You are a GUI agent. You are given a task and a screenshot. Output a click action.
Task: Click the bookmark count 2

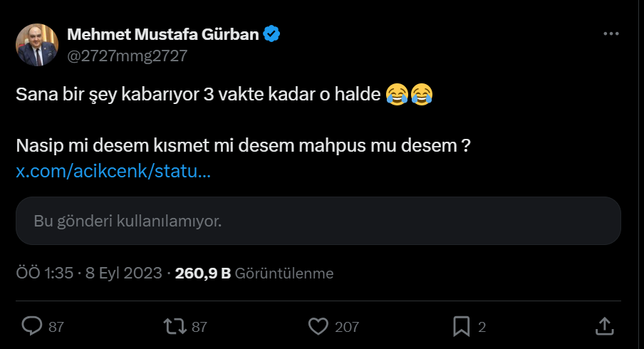[482, 327]
